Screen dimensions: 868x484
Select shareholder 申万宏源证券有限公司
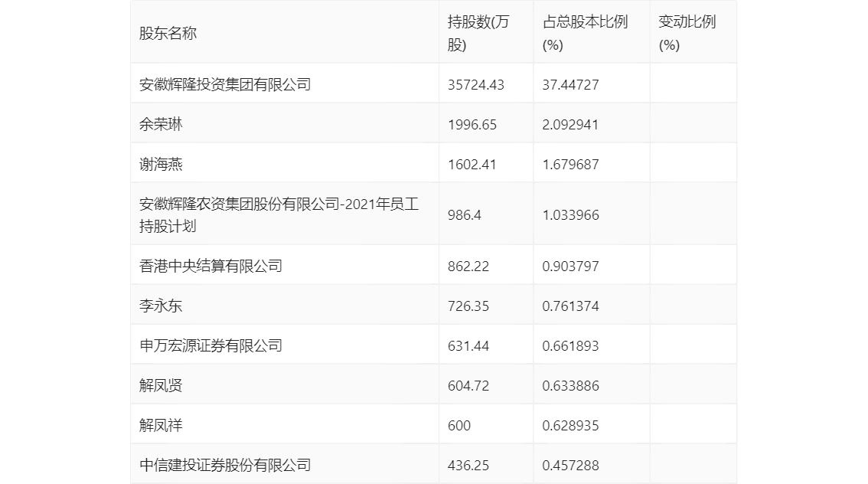click(x=210, y=346)
